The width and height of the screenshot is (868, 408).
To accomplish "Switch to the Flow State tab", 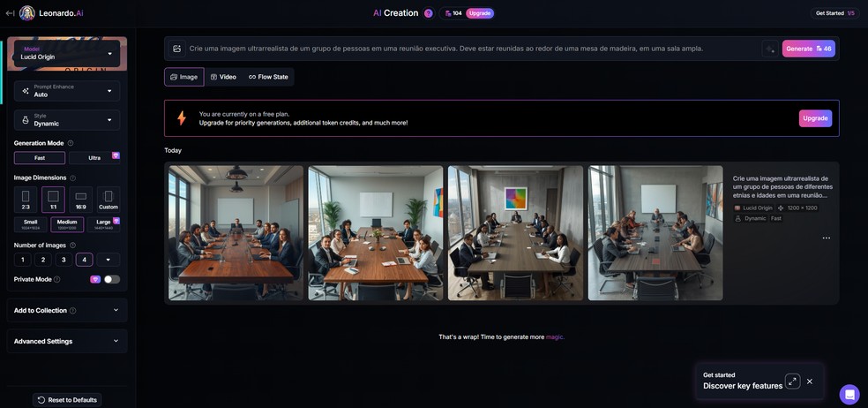I will (x=268, y=77).
